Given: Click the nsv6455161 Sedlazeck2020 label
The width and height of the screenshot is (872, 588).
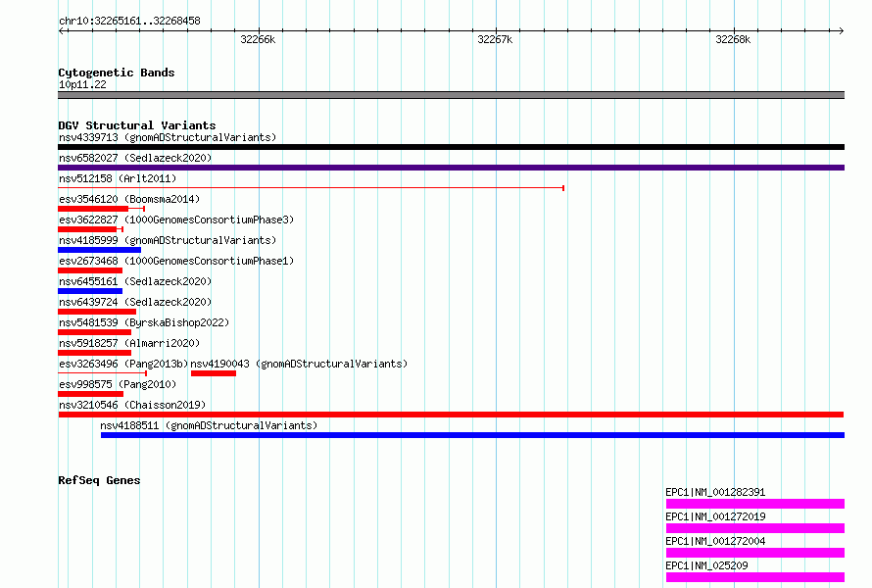Looking at the screenshot, I should pos(135,281).
